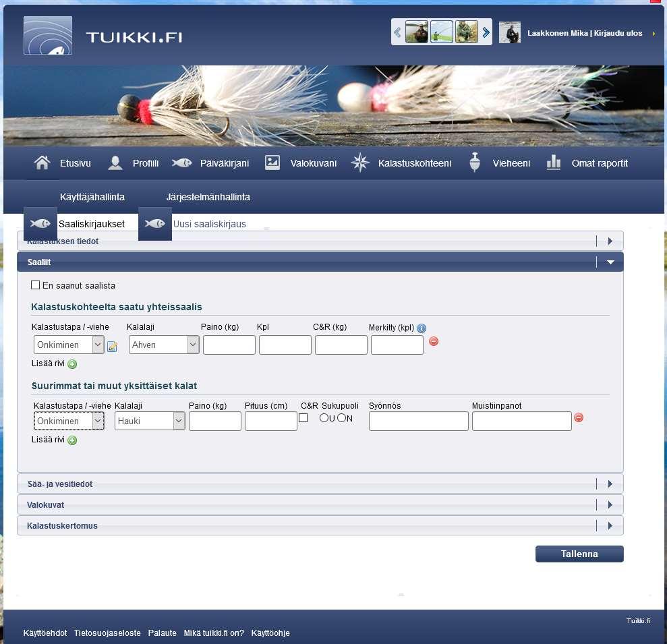
Task: Open the Päiväkirjani menu item
Action: 224,163
